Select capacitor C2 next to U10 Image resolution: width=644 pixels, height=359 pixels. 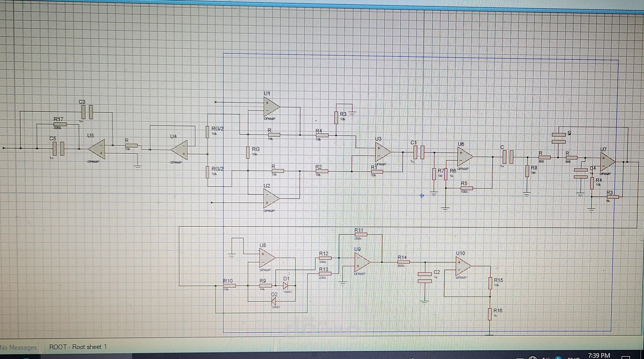[x=425, y=278]
